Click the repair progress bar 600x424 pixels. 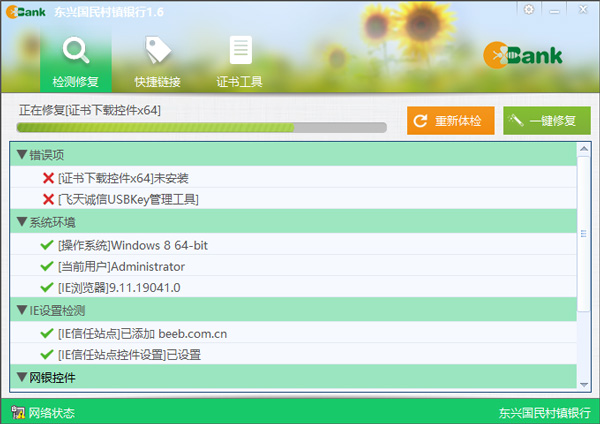[x=202, y=127]
